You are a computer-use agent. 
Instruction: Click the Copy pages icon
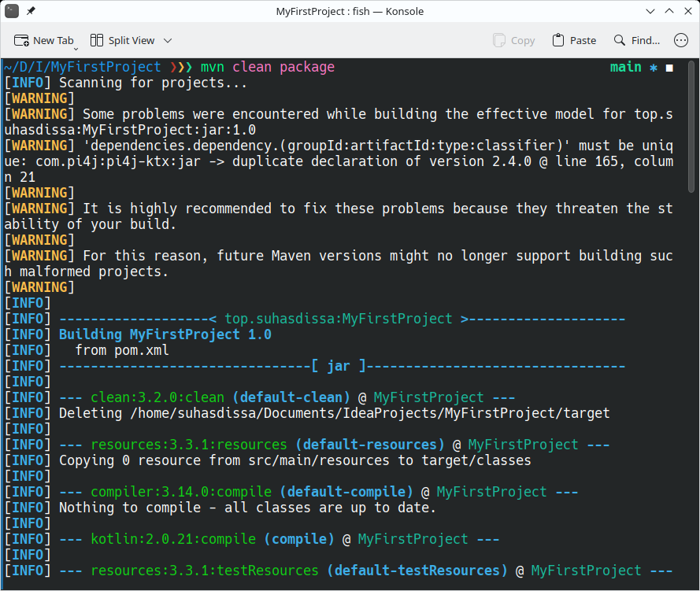tap(499, 41)
